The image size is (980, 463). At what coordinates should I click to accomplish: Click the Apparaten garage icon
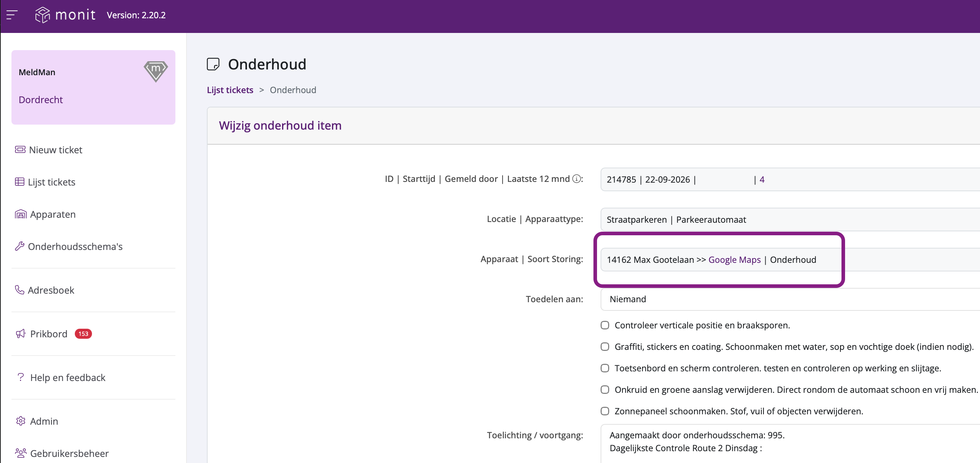(x=20, y=214)
